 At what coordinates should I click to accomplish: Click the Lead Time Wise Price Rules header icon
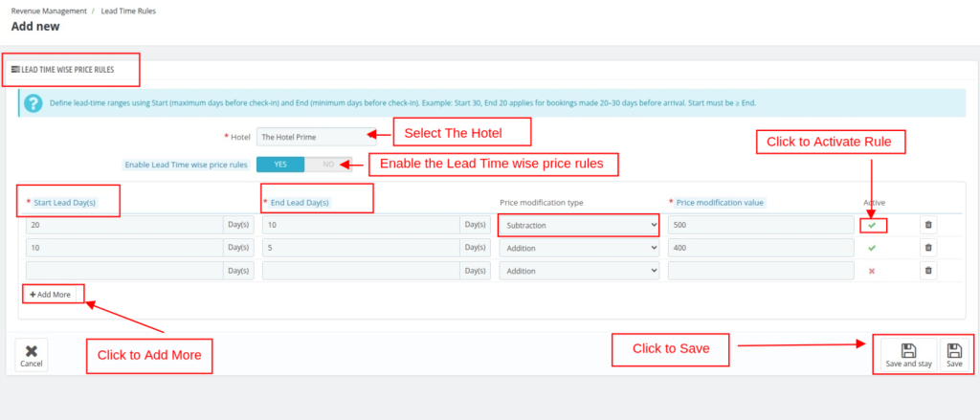coord(15,70)
